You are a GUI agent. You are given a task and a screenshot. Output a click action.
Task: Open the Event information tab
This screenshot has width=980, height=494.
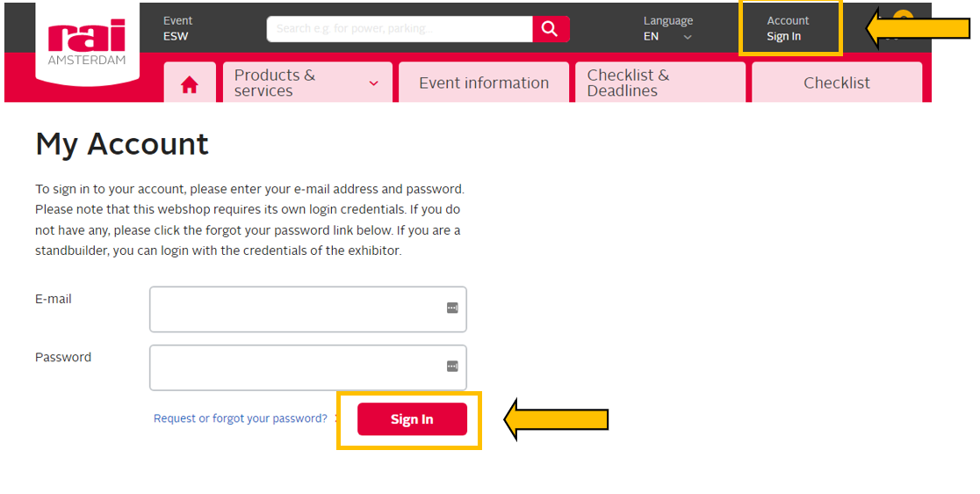(484, 83)
